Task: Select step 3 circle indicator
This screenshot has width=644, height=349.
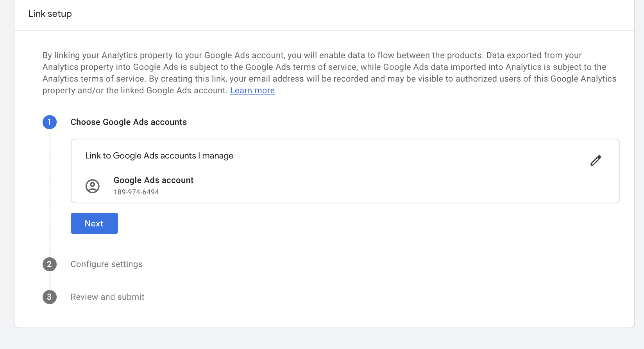Action: [x=50, y=297]
